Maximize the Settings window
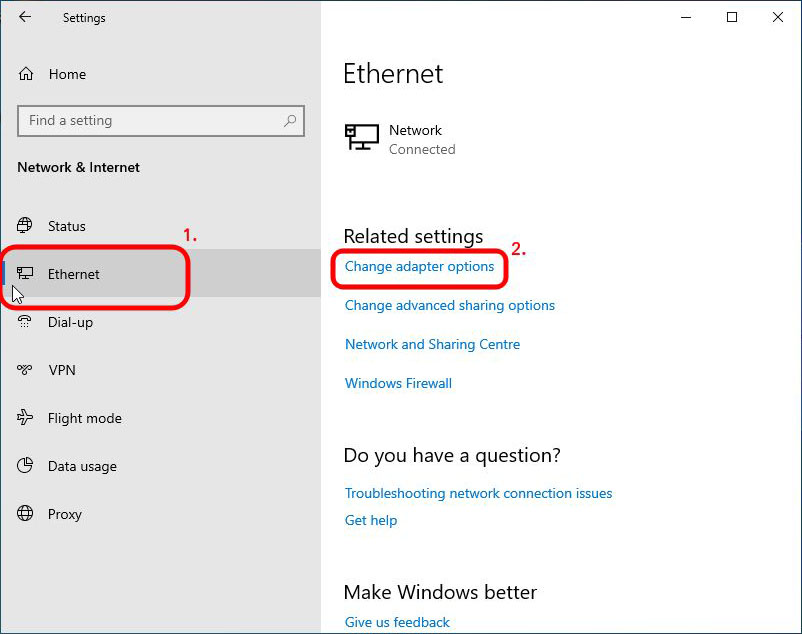This screenshot has height=634, width=802. point(732,17)
